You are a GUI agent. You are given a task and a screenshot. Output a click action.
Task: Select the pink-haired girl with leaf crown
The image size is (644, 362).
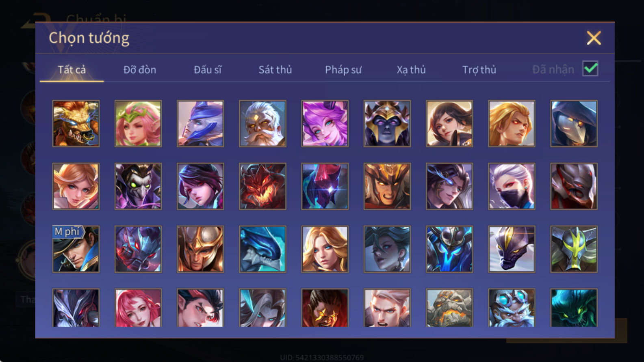coord(138,123)
